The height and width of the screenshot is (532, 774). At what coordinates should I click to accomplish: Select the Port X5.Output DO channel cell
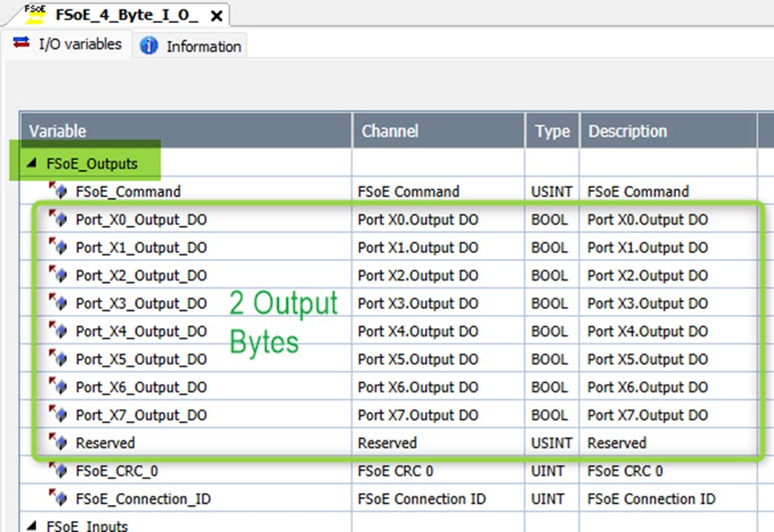[x=418, y=359]
